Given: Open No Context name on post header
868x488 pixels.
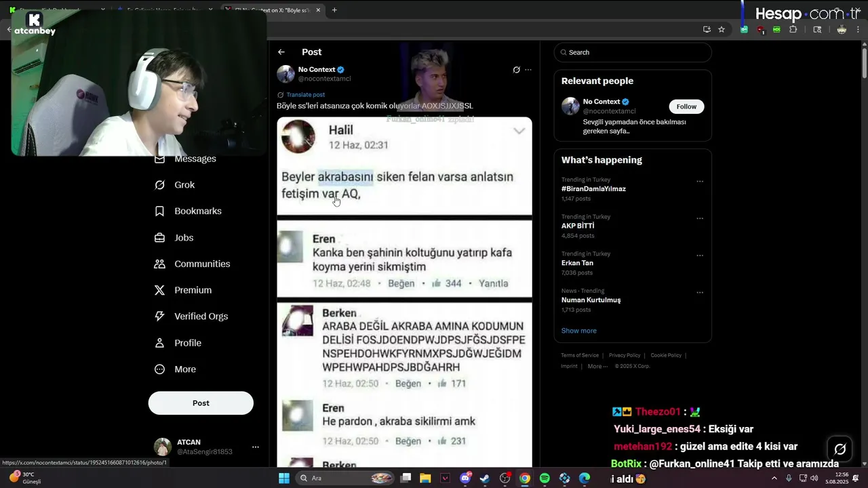Looking at the screenshot, I should [x=317, y=70].
